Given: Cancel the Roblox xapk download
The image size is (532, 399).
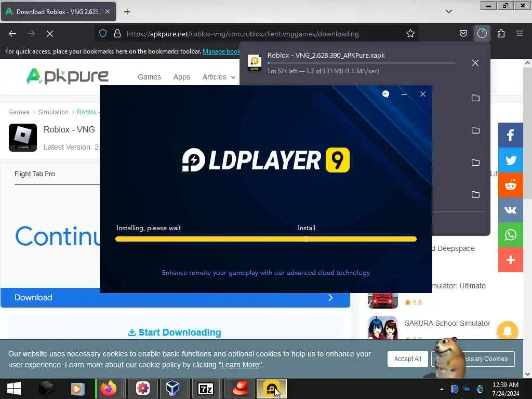Looking at the screenshot, I should (x=475, y=63).
